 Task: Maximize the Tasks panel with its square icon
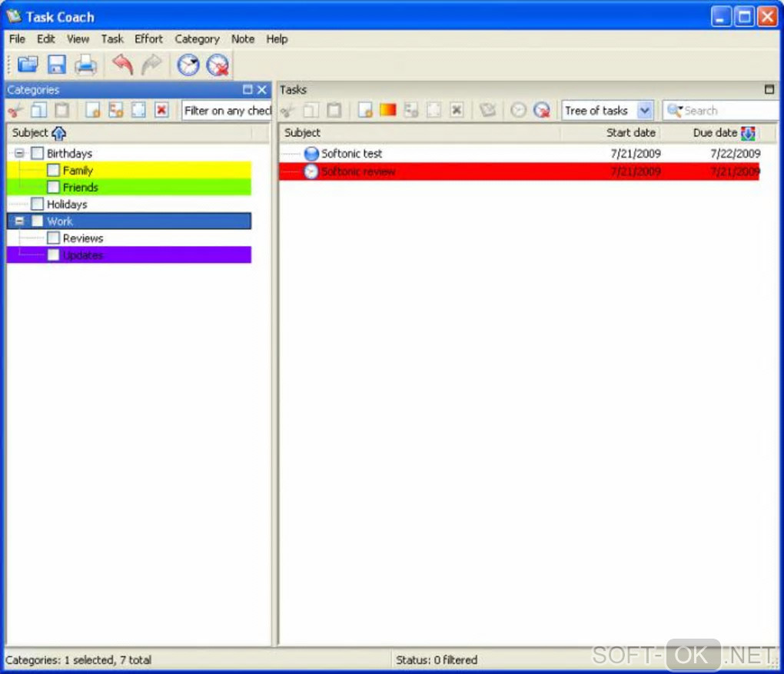pyautogui.click(x=769, y=89)
